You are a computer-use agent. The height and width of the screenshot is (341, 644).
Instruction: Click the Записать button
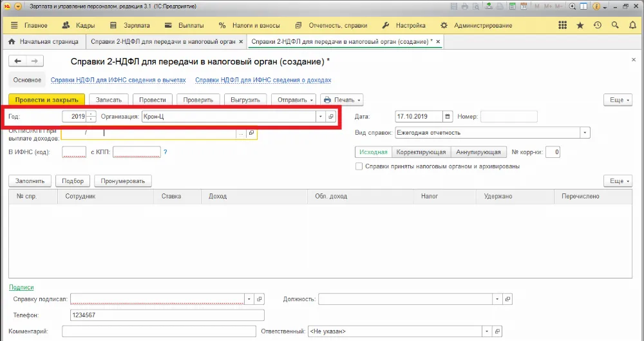tap(109, 100)
